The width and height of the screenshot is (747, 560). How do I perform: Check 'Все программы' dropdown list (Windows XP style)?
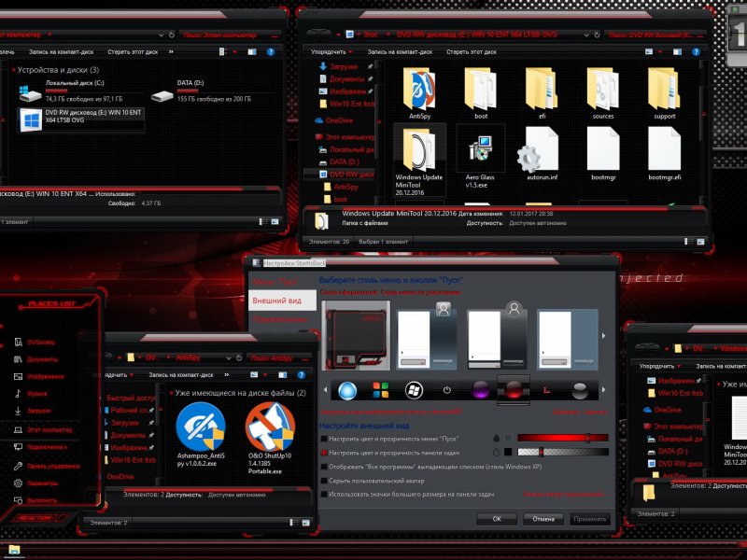coord(324,467)
